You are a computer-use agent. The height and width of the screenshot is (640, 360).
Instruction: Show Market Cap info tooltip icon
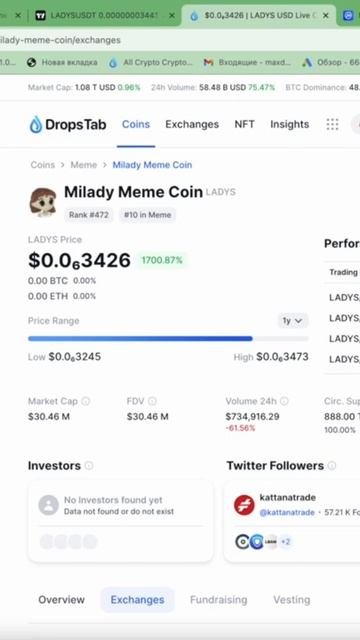[x=86, y=401]
